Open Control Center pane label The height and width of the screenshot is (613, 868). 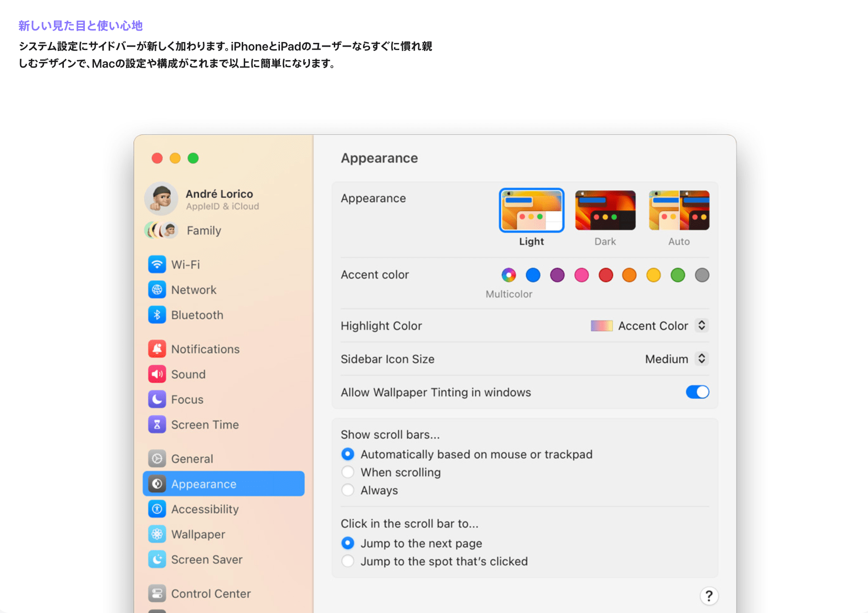pos(211,593)
